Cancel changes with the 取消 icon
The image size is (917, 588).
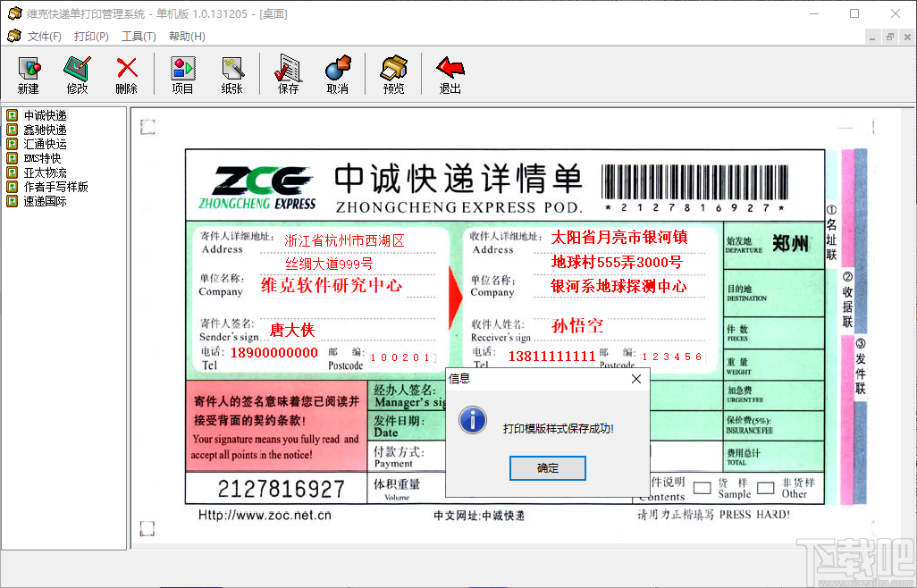click(338, 73)
